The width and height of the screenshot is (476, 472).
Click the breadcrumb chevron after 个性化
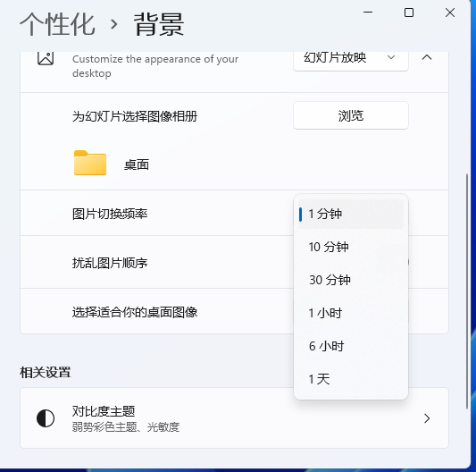(x=113, y=24)
